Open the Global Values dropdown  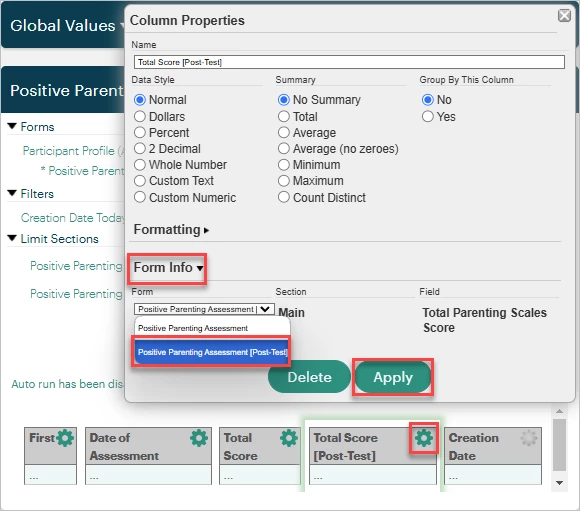67,26
